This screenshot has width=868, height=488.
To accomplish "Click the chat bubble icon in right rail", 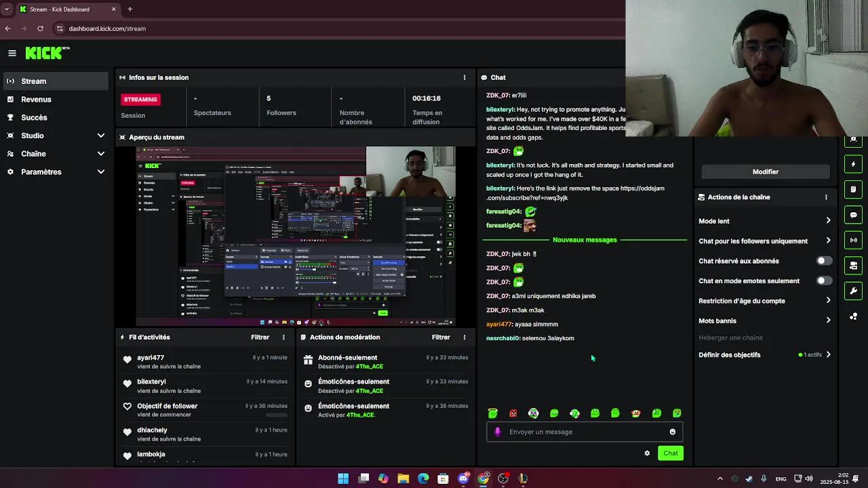I will tap(854, 215).
